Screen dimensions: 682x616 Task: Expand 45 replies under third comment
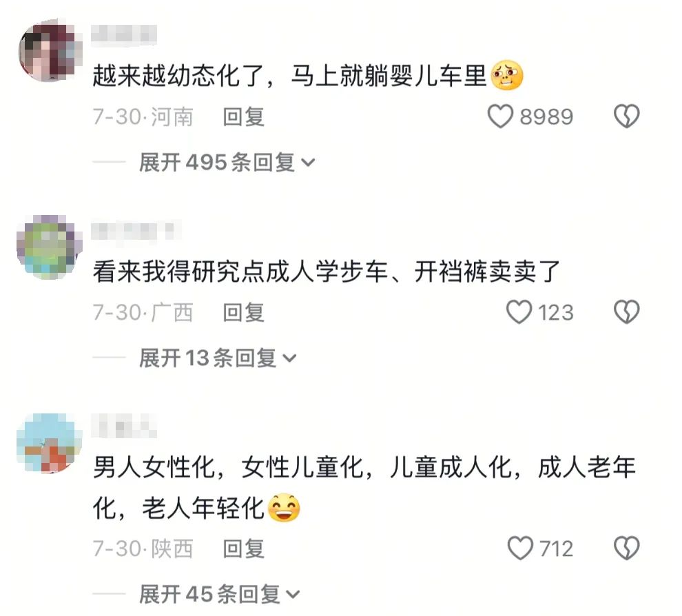[220, 594]
